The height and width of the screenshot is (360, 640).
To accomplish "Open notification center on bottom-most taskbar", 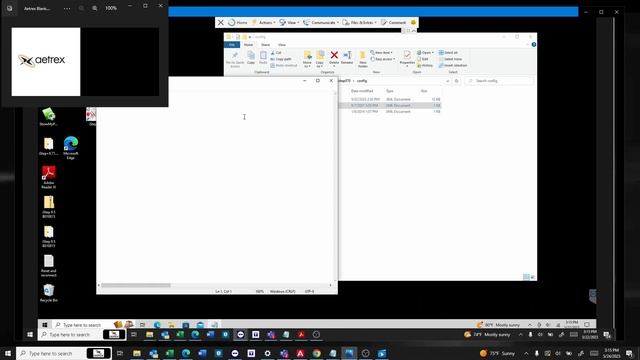I will click(x=629, y=353).
